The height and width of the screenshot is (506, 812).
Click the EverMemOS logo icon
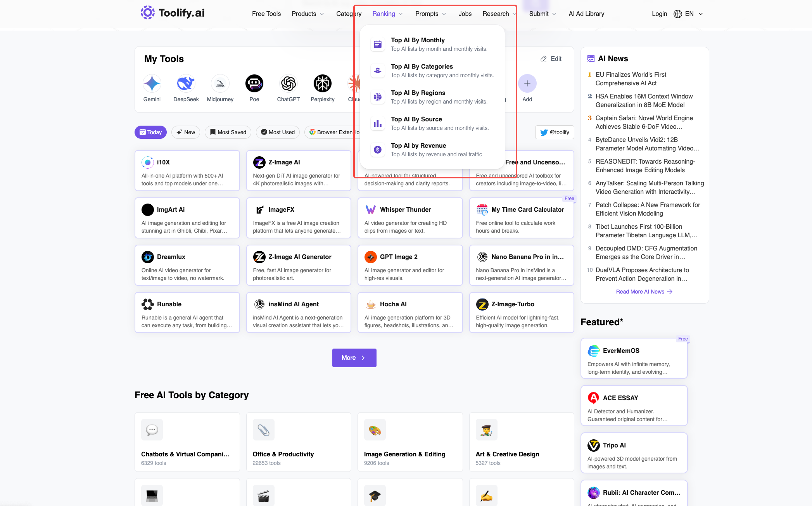click(594, 351)
